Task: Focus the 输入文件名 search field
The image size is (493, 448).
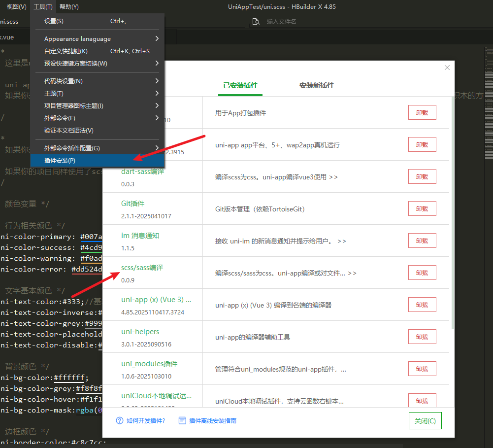Action: tap(281, 21)
